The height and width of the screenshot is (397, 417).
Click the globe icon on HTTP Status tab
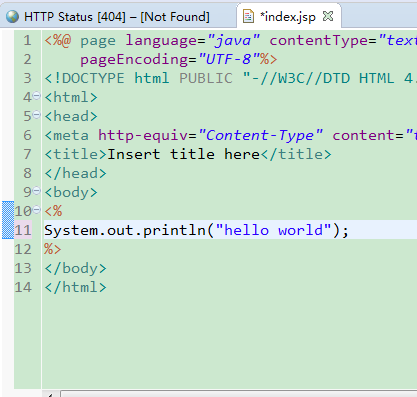tap(12, 16)
